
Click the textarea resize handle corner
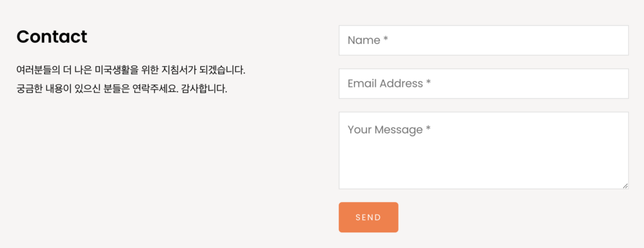point(625,186)
